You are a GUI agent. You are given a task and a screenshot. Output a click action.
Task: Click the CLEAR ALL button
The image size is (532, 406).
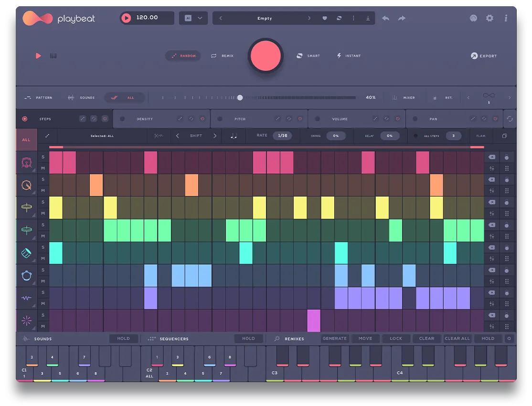tap(457, 338)
